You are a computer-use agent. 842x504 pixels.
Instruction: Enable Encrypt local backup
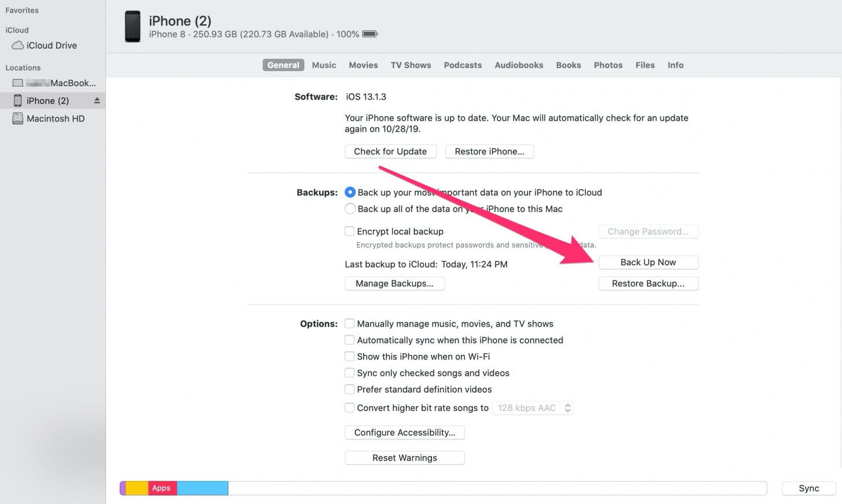pyautogui.click(x=349, y=231)
